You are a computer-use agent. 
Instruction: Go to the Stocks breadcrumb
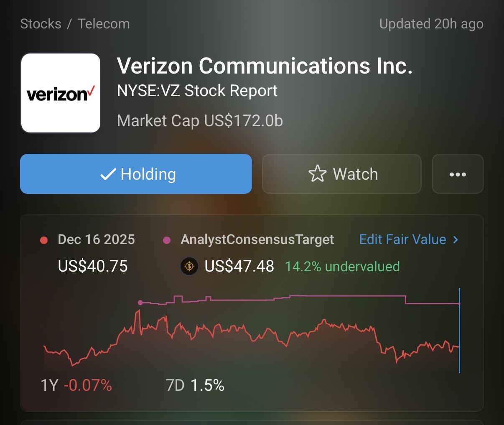[41, 24]
